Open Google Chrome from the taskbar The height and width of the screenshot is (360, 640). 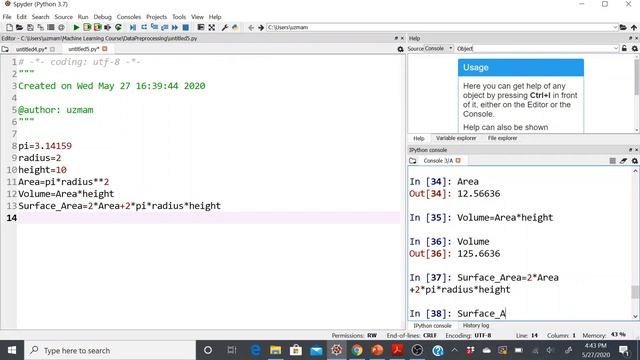click(357, 350)
